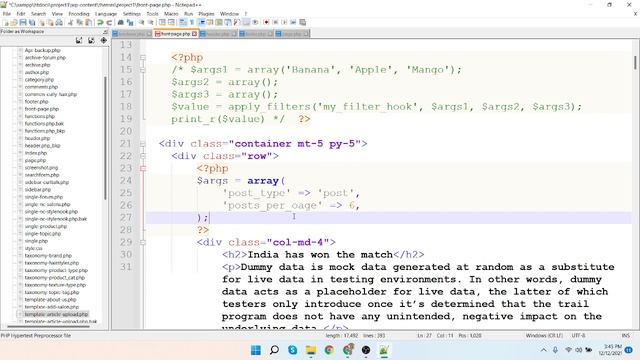Viewport: 640px width, 360px height.
Task: Collapse the fold marker at line 14
Action: coord(143,58)
